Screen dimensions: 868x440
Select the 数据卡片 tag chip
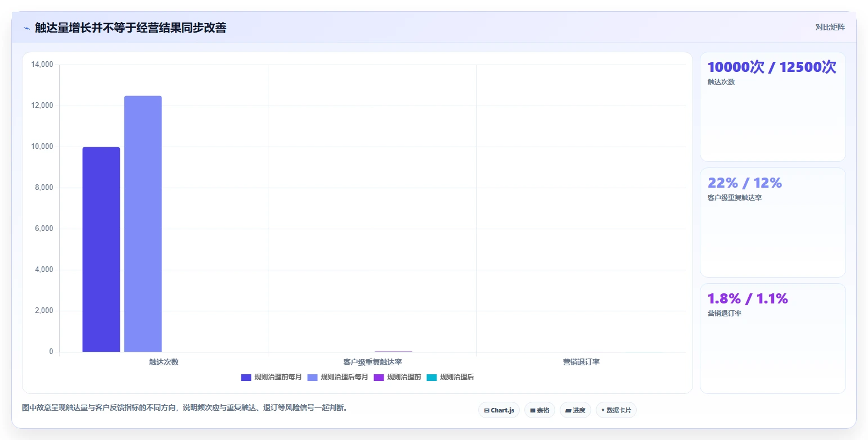(616, 410)
